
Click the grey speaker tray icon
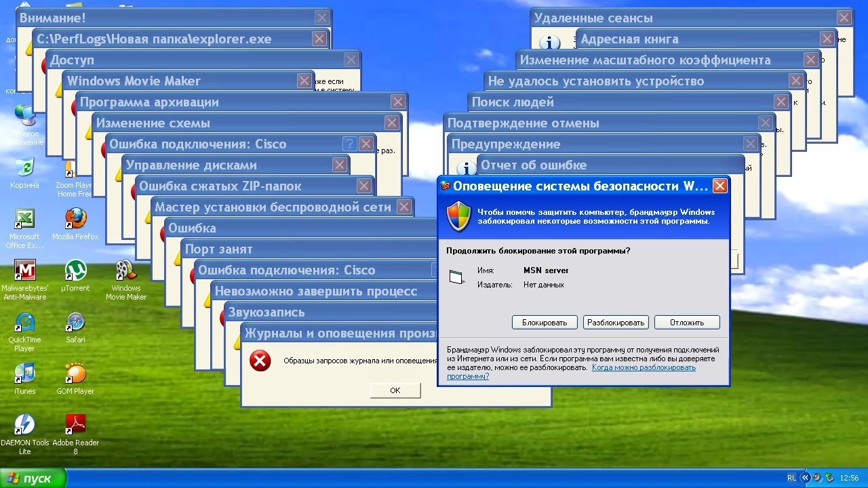pos(817,478)
